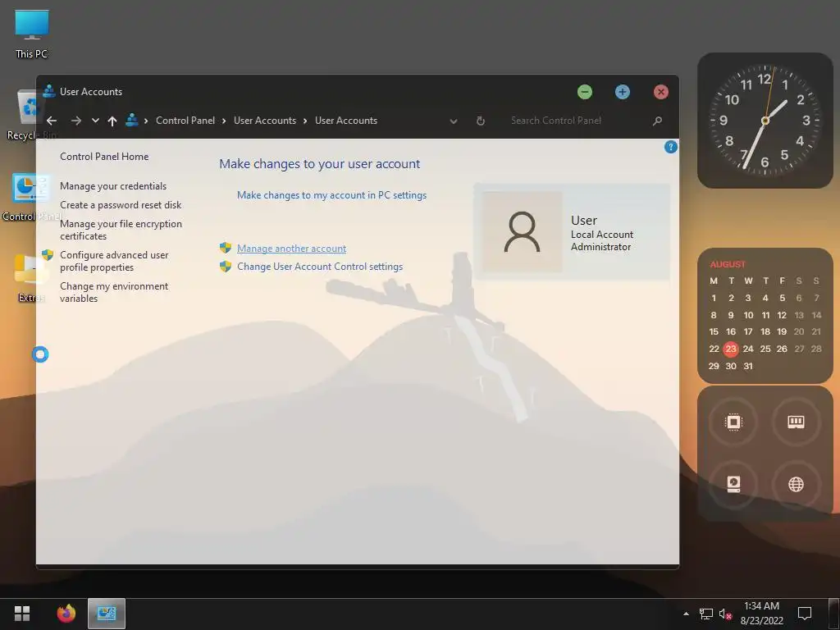Go up one level arrow
This screenshot has height=630, width=840.
[x=112, y=121]
